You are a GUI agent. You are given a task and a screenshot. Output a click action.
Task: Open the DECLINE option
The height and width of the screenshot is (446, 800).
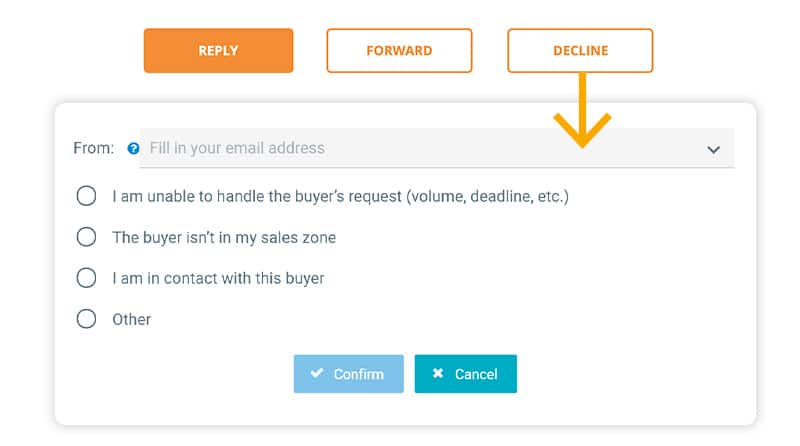[x=580, y=51]
